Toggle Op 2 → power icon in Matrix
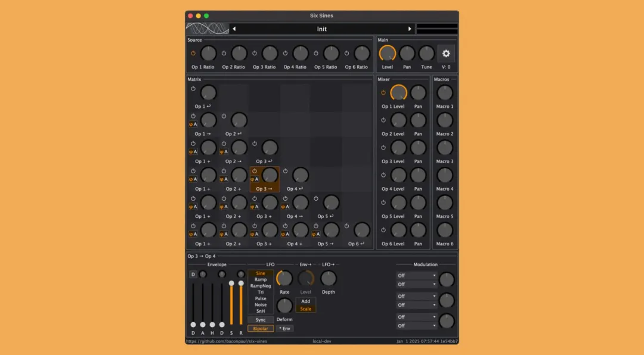 click(224, 143)
